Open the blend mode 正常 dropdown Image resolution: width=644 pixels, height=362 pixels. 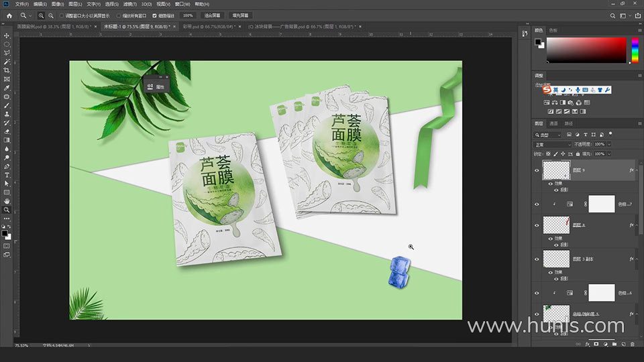click(553, 144)
